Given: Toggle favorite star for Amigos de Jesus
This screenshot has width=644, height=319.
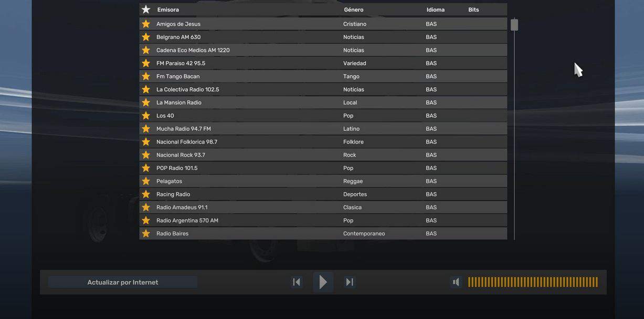Looking at the screenshot, I should (x=146, y=24).
